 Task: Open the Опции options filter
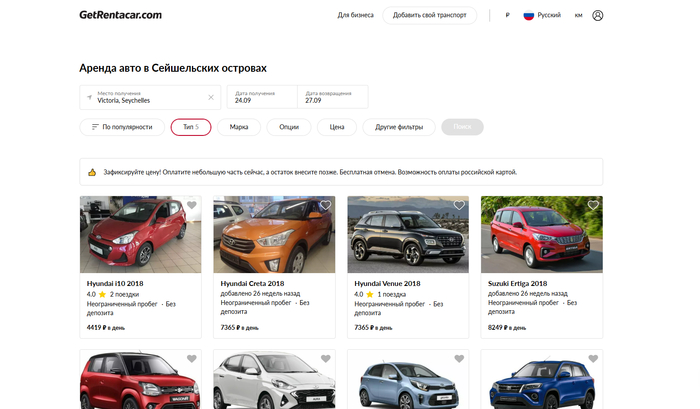tap(289, 127)
